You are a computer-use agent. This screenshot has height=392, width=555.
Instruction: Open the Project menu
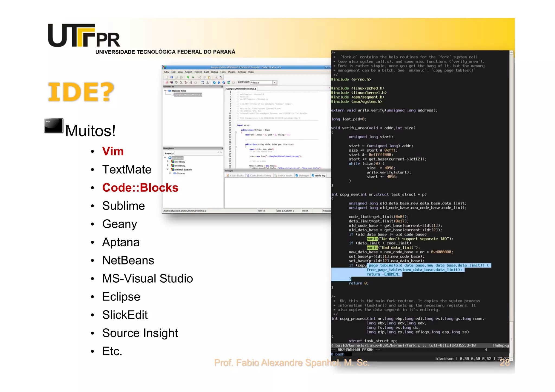[198, 72]
